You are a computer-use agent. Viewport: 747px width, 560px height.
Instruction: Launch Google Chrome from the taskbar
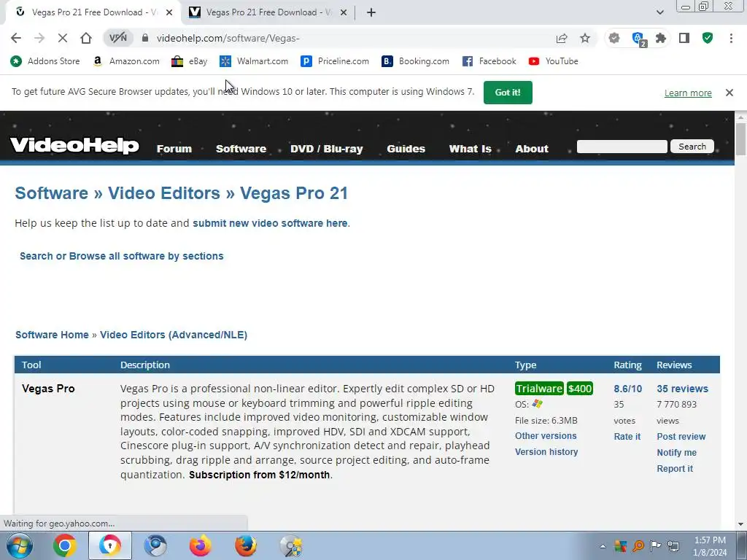pyautogui.click(x=64, y=545)
